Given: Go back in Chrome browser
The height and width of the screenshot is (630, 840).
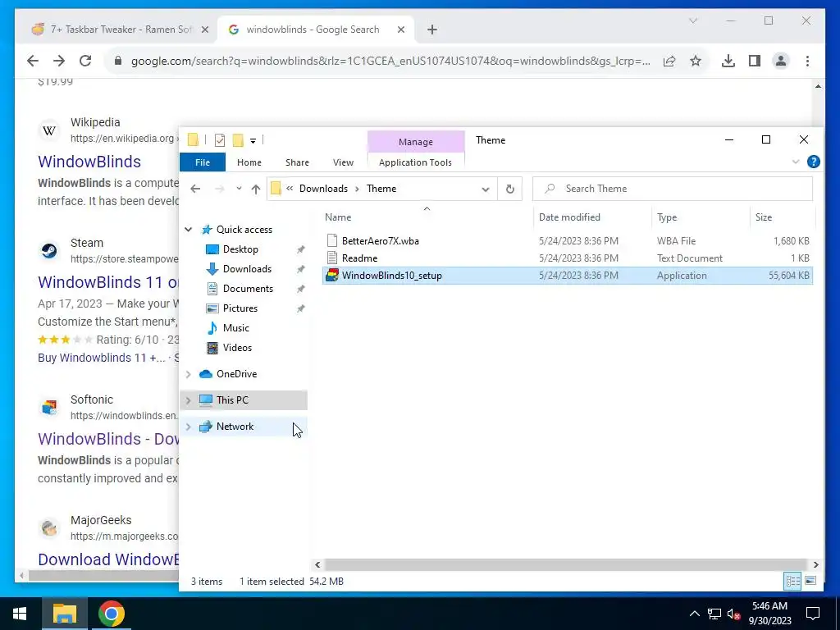Looking at the screenshot, I should [33, 61].
